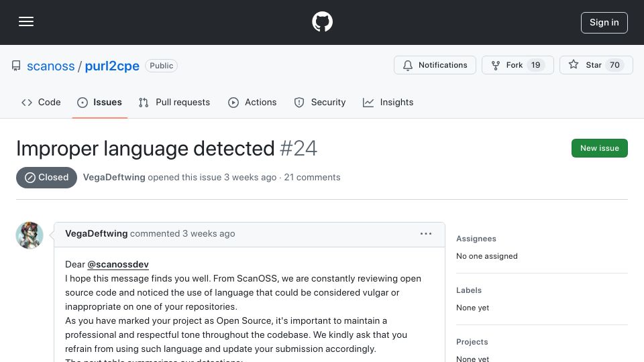Screen dimensions: 644x362
Task: Open the Pull requests tab
Action: [x=174, y=102]
